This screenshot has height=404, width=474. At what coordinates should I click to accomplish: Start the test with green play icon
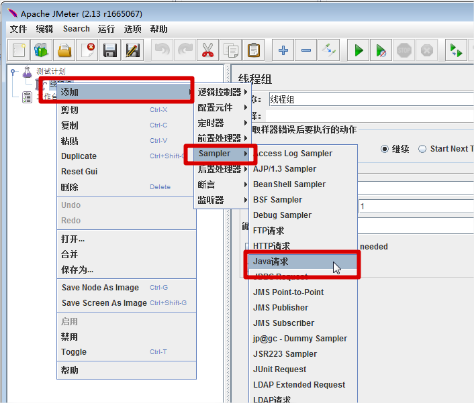pyautogui.click(x=358, y=51)
